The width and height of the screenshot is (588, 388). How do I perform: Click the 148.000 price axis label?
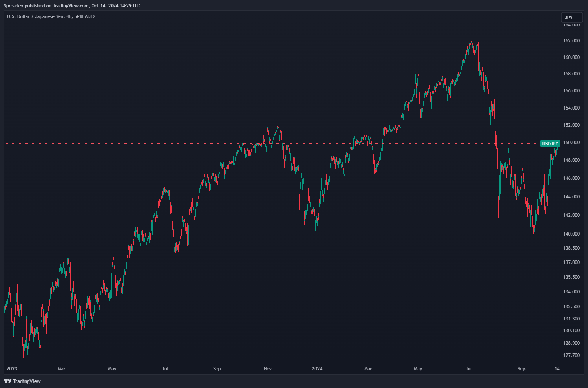pos(572,160)
